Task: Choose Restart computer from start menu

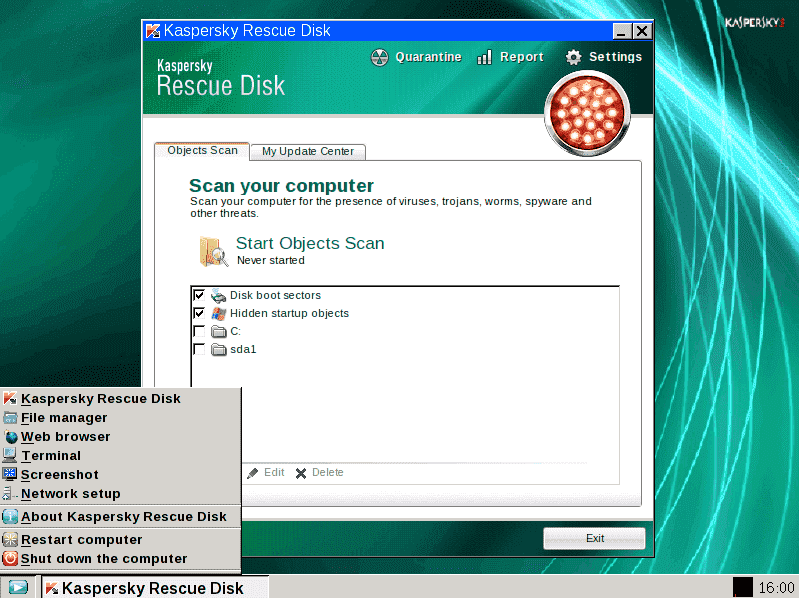Action: tap(120, 539)
